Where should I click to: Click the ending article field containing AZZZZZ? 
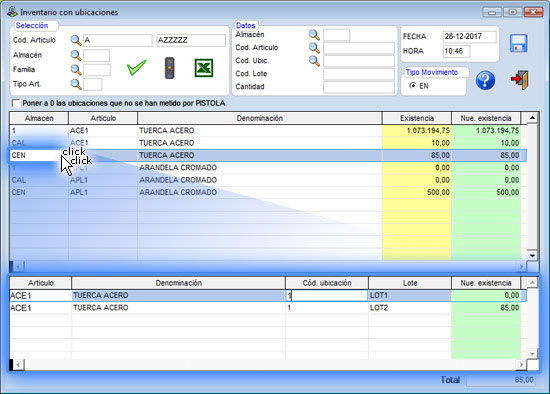click(x=191, y=40)
